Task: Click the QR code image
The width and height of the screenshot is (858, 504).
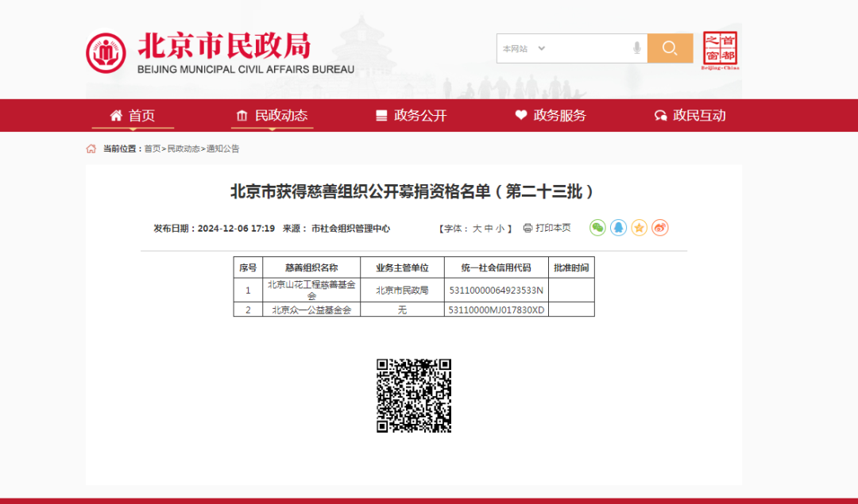Action: 414,396
